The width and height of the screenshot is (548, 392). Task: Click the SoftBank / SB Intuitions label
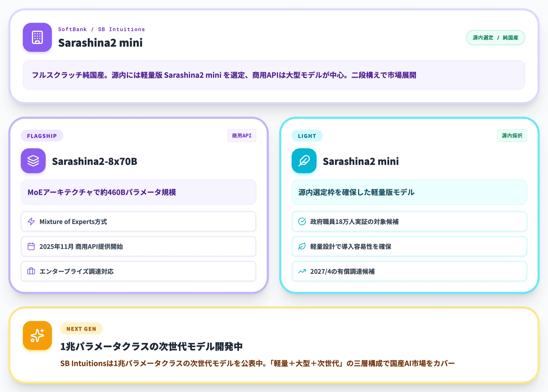[x=101, y=29]
